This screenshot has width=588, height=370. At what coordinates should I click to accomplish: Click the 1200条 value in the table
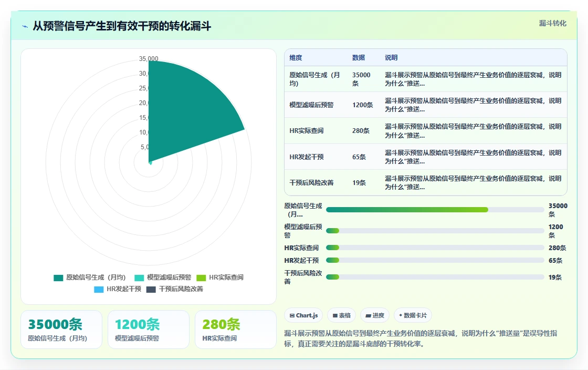pyautogui.click(x=363, y=105)
